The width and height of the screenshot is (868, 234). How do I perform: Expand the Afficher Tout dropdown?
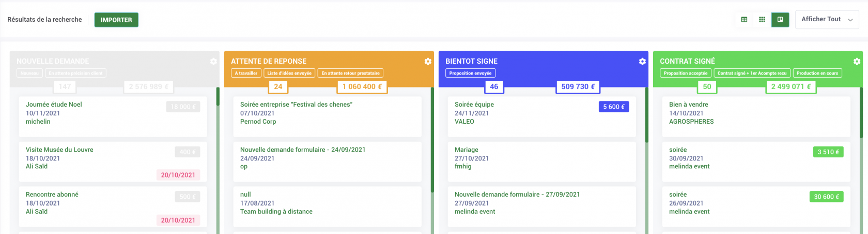point(827,20)
